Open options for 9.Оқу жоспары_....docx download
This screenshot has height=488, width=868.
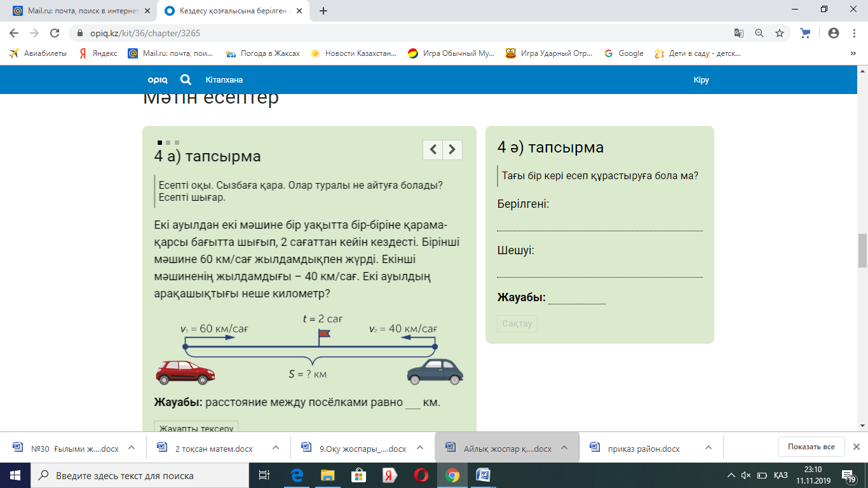(x=419, y=448)
